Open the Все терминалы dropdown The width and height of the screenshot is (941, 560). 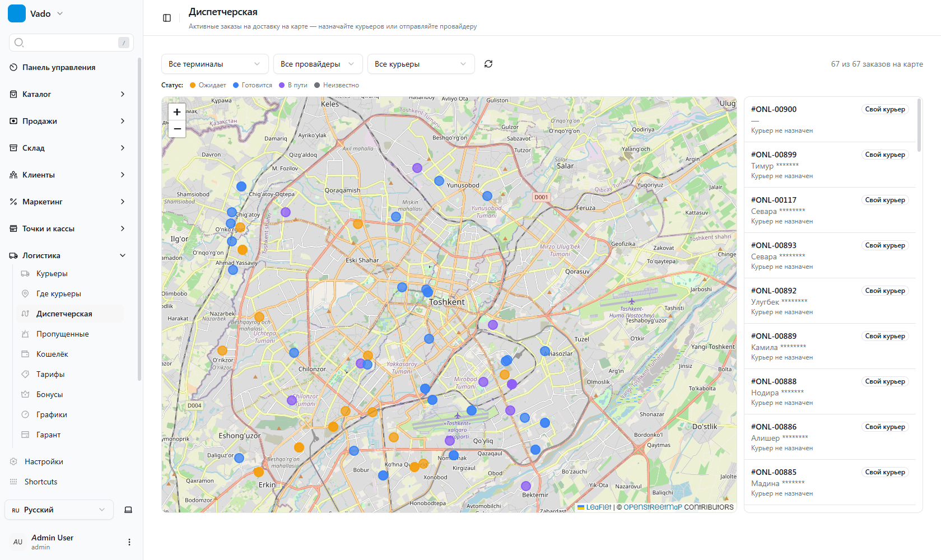coord(215,64)
